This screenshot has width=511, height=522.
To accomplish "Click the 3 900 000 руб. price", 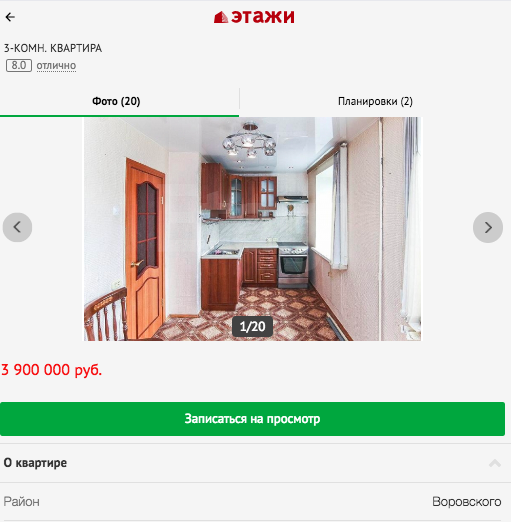I will click(52, 370).
